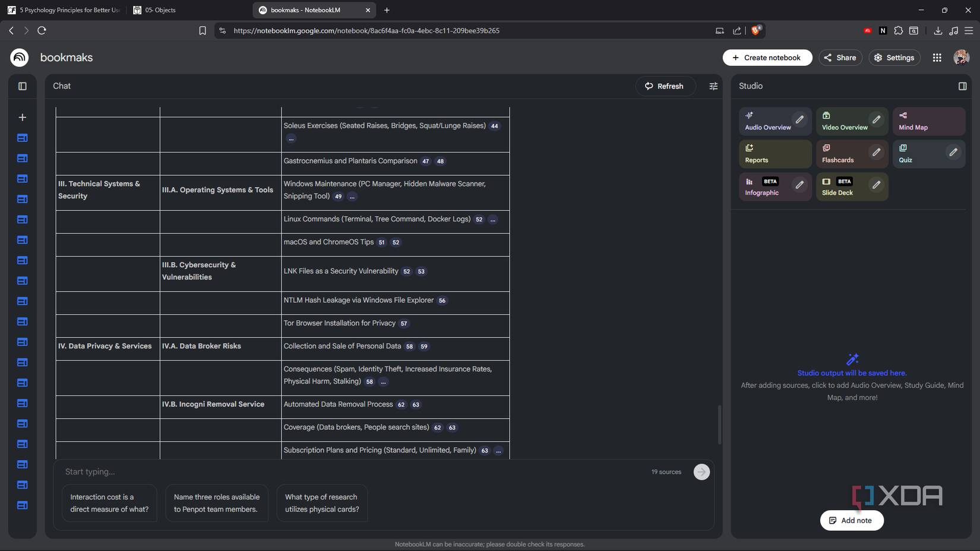This screenshot has height=551, width=980.
Task: Edit the Audio Overview using its pencil icon
Action: [799, 119]
